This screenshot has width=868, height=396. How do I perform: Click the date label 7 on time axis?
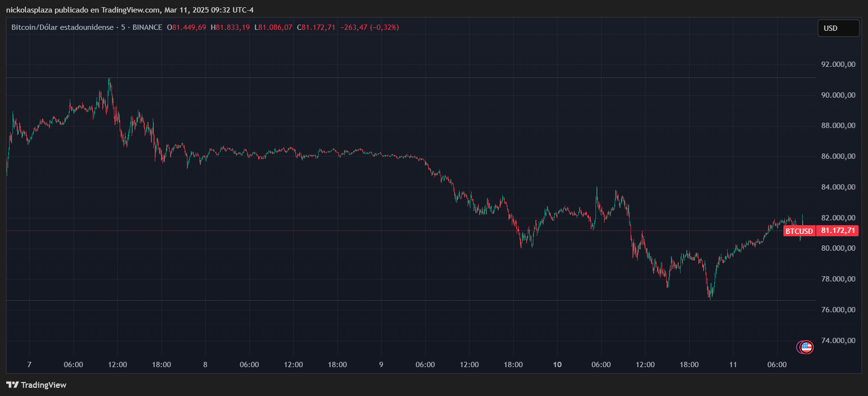pyautogui.click(x=29, y=365)
